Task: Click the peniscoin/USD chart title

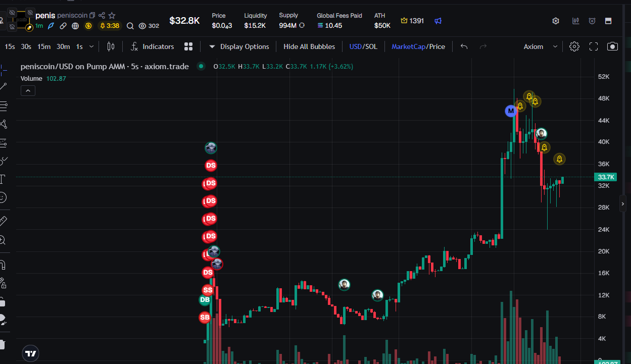Action: pyautogui.click(x=105, y=66)
